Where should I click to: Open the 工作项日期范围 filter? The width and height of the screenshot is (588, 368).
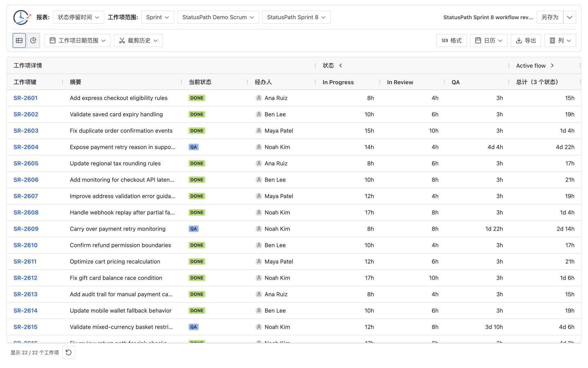78,40
